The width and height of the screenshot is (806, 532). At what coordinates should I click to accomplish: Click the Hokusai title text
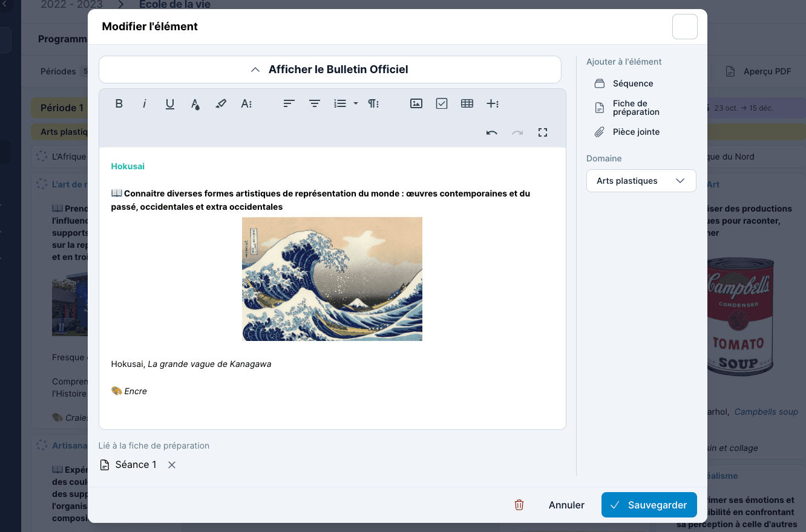click(x=128, y=166)
